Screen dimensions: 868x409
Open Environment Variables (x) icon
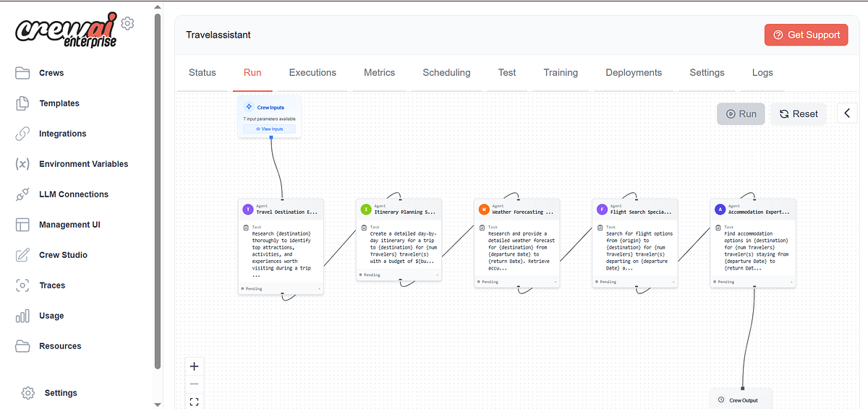(x=22, y=164)
